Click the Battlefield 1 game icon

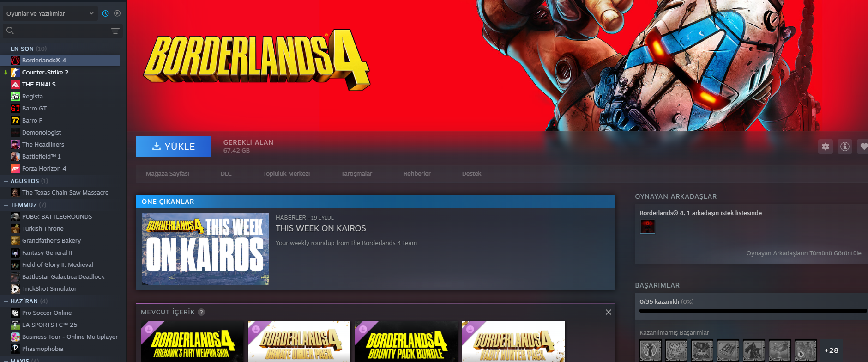(x=15, y=156)
